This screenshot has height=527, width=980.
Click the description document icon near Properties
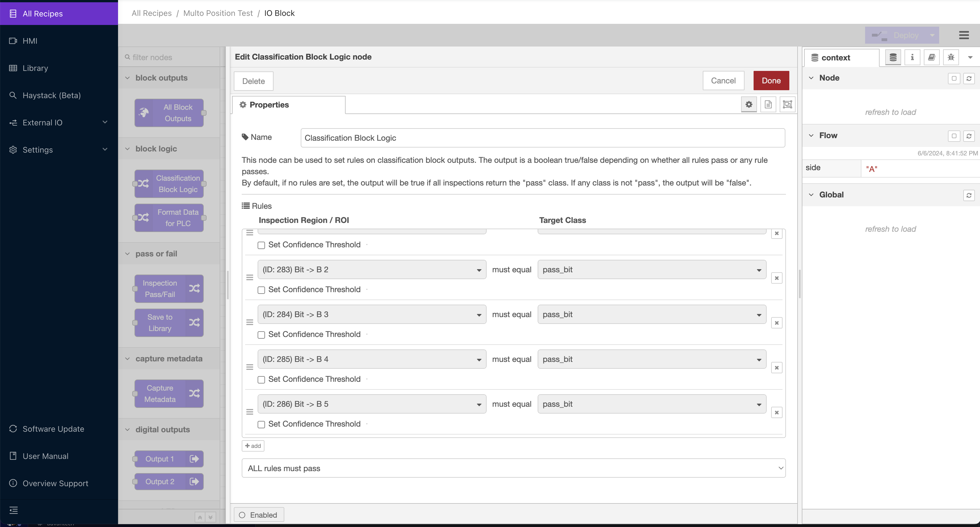click(768, 104)
